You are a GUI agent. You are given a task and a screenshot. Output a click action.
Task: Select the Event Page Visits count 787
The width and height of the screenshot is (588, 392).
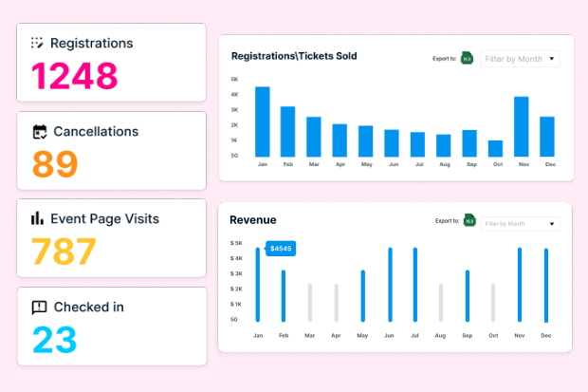click(x=64, y=252)
